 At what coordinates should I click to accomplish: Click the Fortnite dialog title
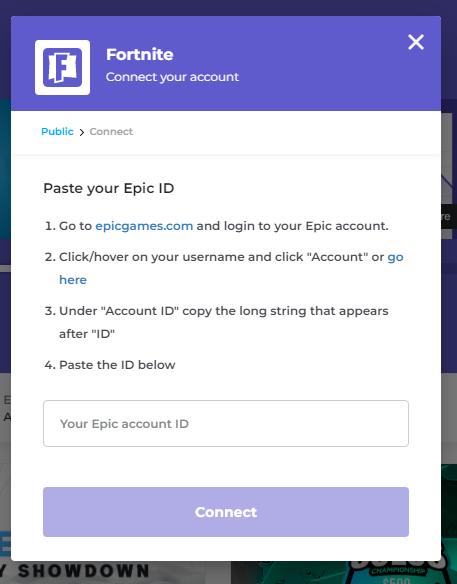tap(140, 54)
